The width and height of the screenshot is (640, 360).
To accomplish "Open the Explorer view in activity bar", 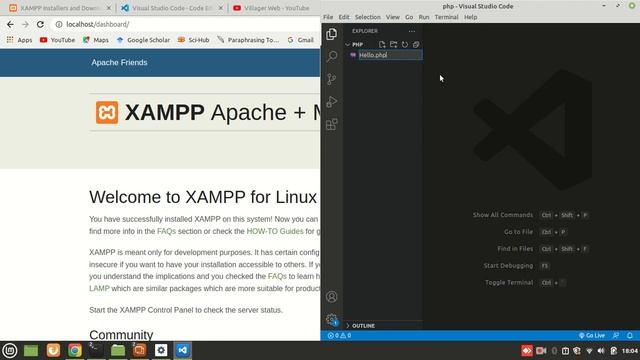I will [x=331, y=34].
